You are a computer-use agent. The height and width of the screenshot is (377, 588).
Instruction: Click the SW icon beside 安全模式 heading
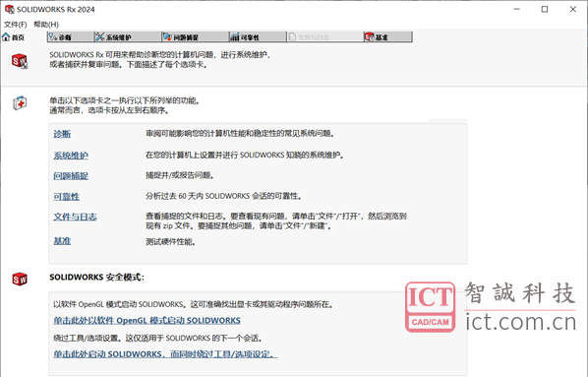click(x=20, y=279)
